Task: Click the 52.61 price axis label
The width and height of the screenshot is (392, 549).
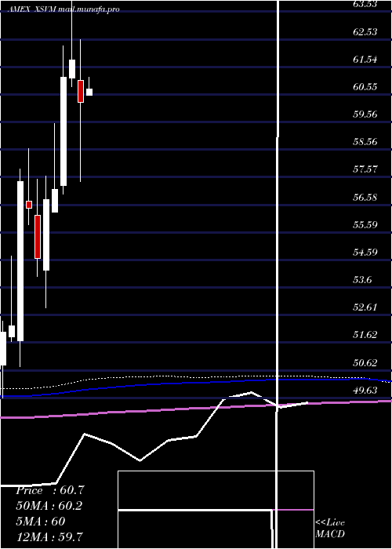Action: [x=365, y=307]
